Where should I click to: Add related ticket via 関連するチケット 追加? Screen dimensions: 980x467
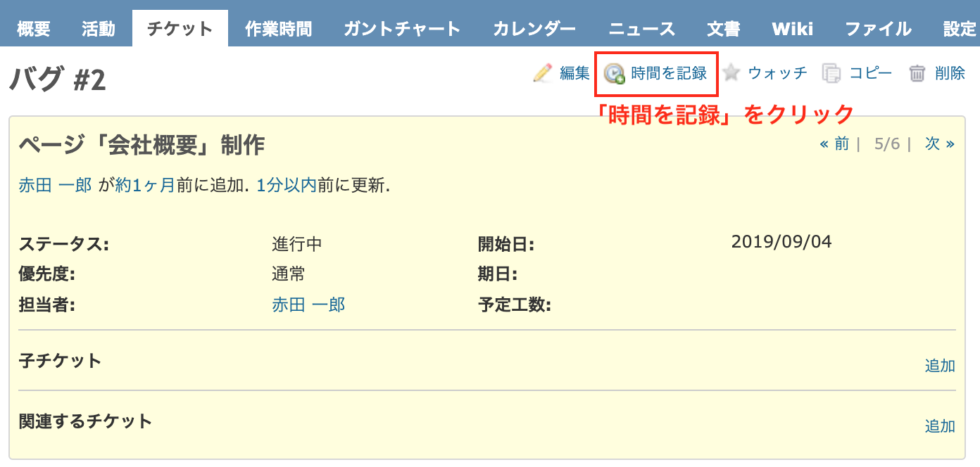point(940,426)
